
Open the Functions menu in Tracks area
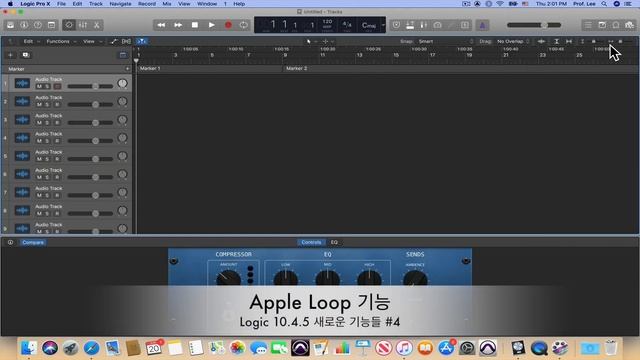coord(61,42)
